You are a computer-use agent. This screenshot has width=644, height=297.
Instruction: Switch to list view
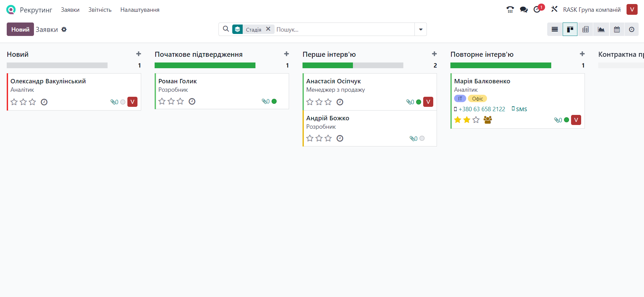pos(555,30)
